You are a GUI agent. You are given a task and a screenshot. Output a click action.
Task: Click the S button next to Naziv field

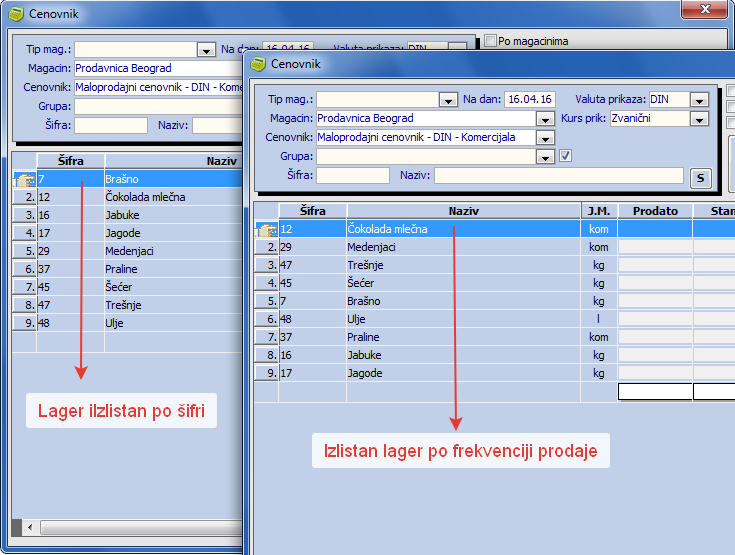pyautogui.click(x=700, y=178)
